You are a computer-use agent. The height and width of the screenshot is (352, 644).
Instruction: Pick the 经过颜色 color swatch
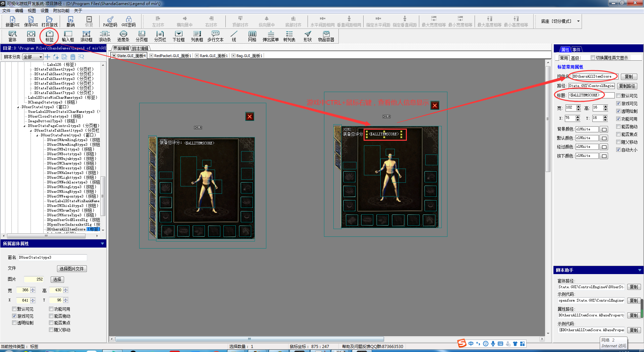click(604, 147)
